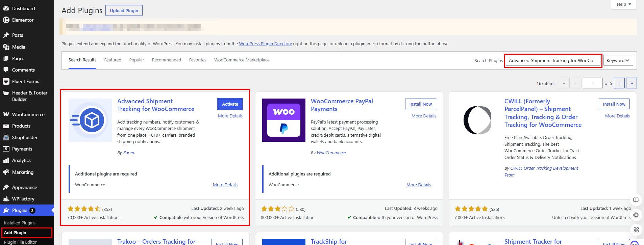
Task: Install the CWILL Shipment Tracking plugin
Action: pos(614,104)
